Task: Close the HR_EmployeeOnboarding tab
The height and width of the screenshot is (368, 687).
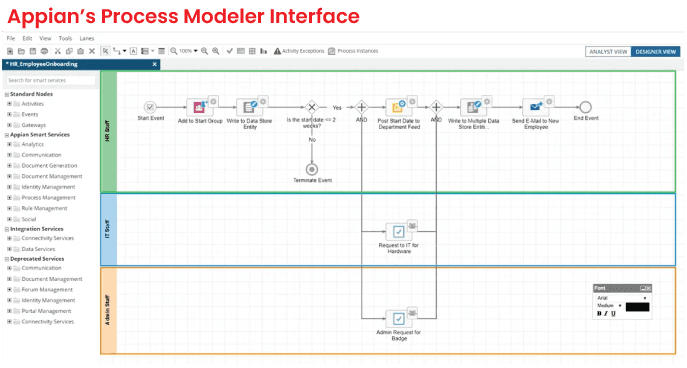Action: (154, 64)
